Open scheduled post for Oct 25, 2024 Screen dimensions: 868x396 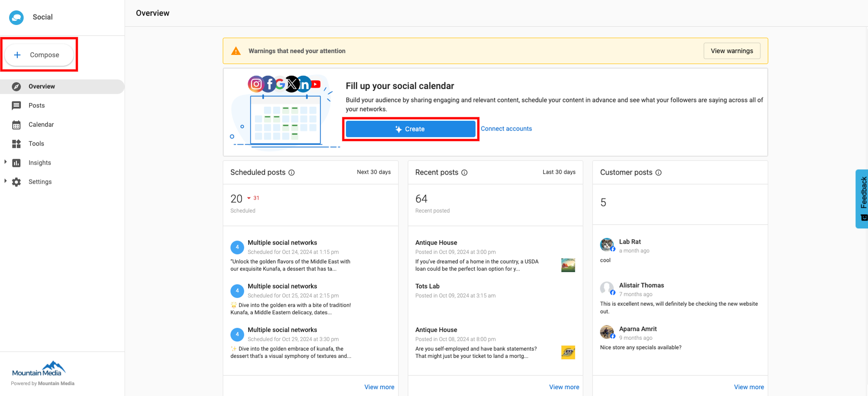(311, 299)
